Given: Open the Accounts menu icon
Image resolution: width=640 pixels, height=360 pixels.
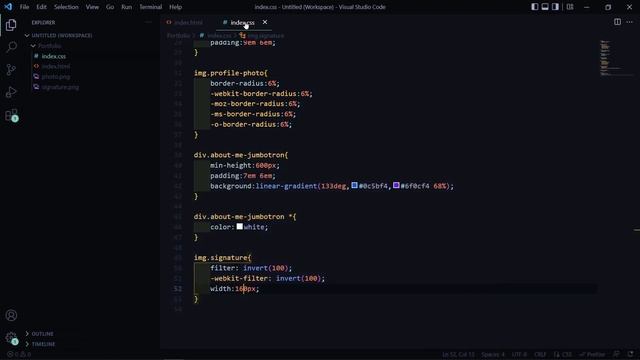Looking at the screenshot, I should click(x=11, y=315).
